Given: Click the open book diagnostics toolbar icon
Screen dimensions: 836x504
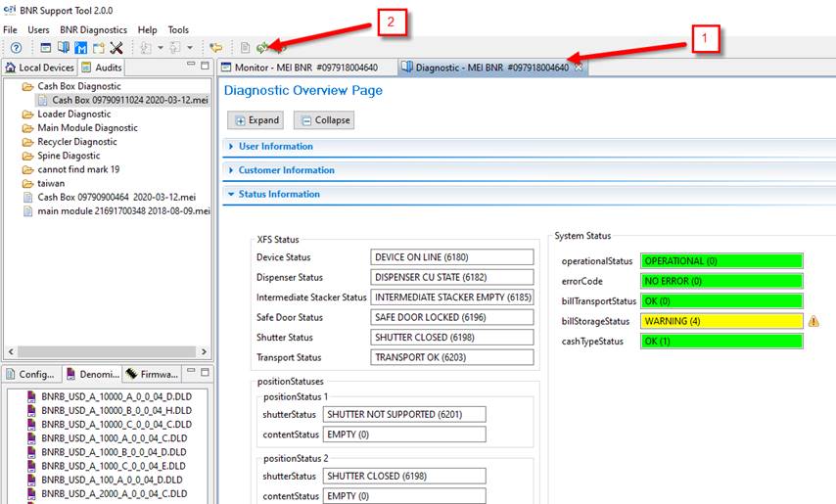Looking at the screenshot, I should click(x=64, y=48).
